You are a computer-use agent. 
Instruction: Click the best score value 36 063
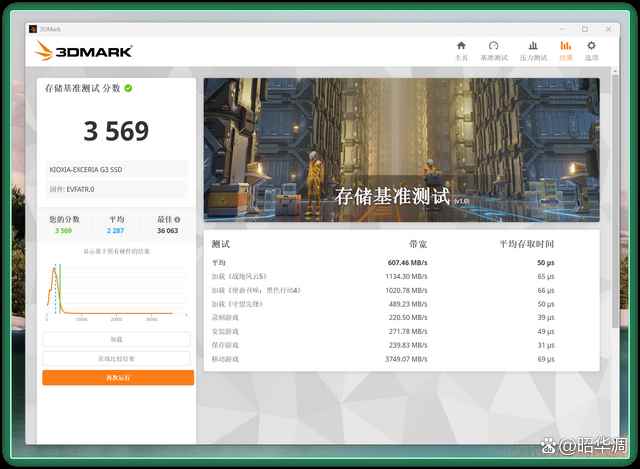pyautogui.click(x=167, y=231)
